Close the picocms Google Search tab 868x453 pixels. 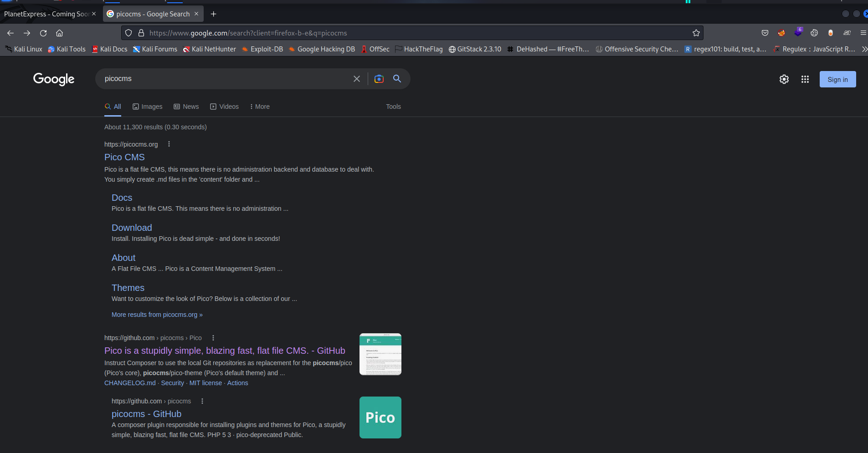point(196,14)
